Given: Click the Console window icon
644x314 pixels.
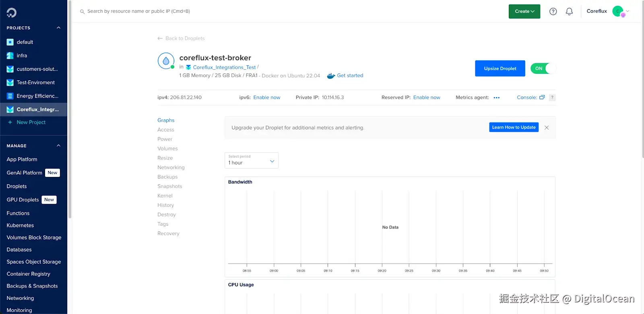Looking at the screenshot, I should coord(542,97).
